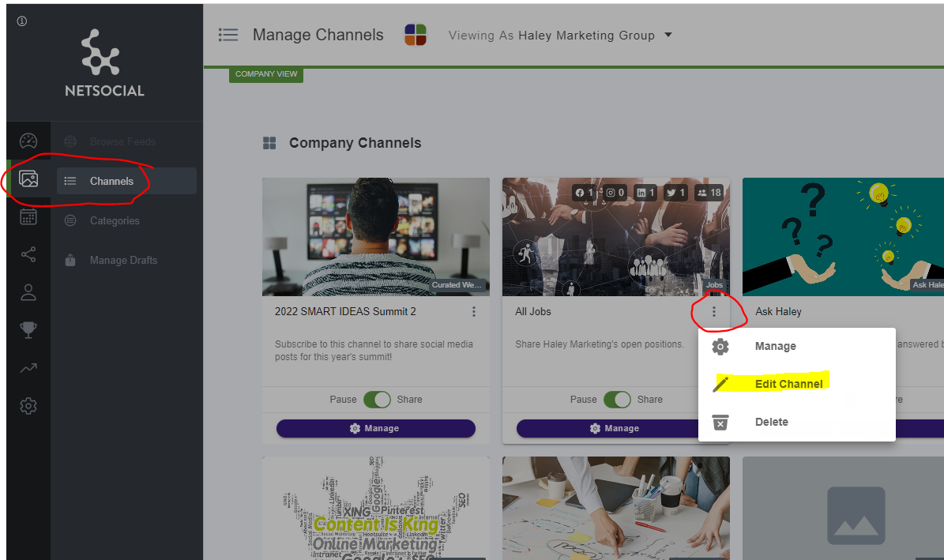Click the trophy icon in the sidebar
Viewport: 944px width, 560px height.
28,330
